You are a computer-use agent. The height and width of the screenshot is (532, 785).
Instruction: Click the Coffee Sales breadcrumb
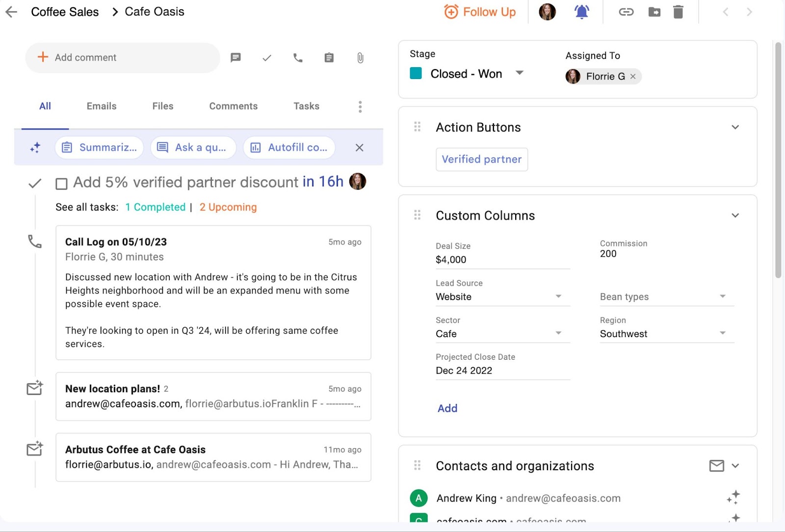tap(65, 12)
